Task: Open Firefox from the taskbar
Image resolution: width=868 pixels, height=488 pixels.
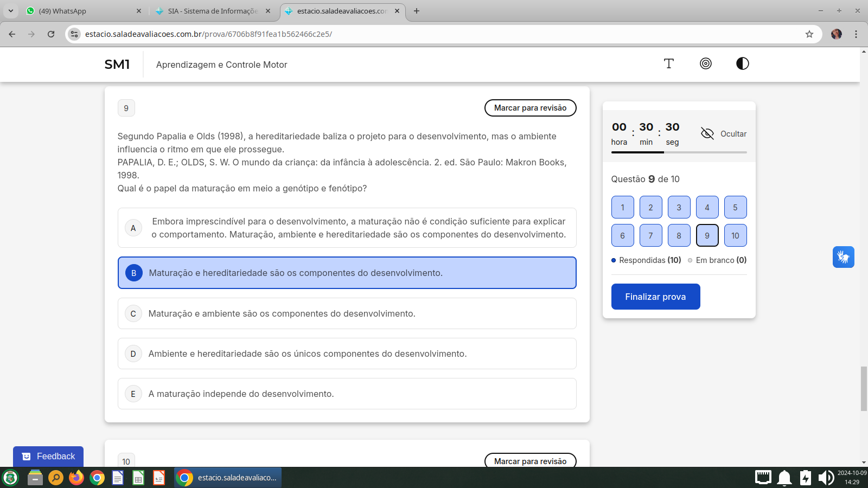Action: tap(76, 478)
